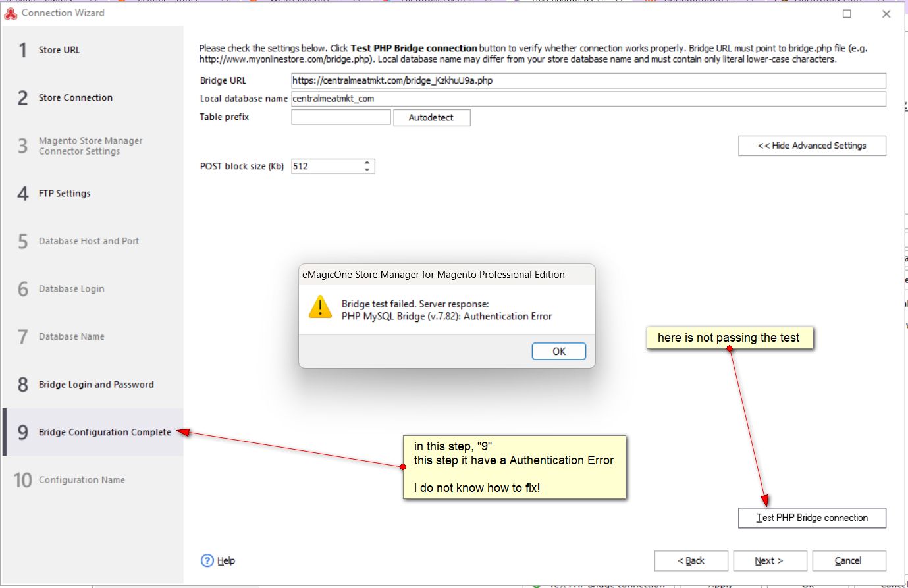Go to previous step with Back

[x=691, y=561]
